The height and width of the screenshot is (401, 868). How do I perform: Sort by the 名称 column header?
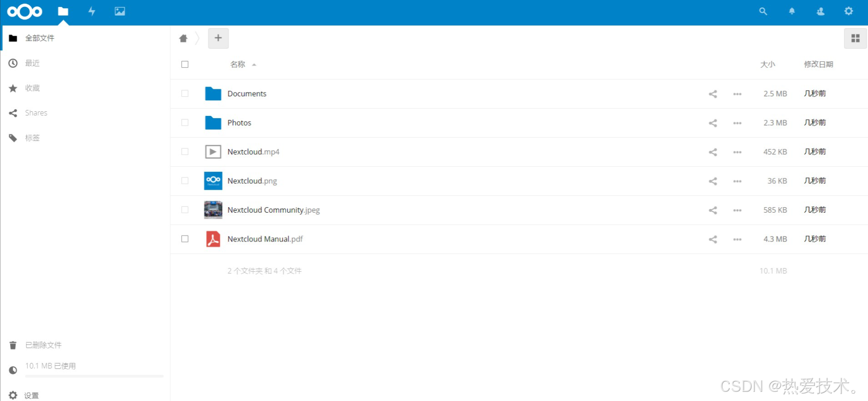pos(238,64)
